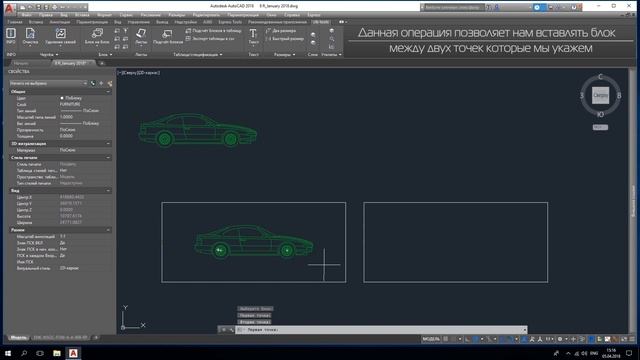The image size is (640, 360).
Task: Launch the Блок на блок tool
Action: [x=97, y=35]
